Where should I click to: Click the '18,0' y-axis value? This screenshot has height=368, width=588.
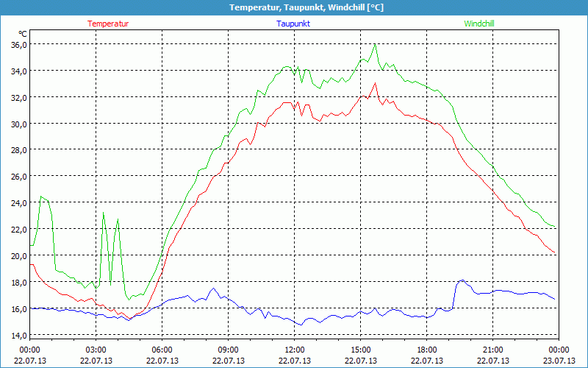19,282
